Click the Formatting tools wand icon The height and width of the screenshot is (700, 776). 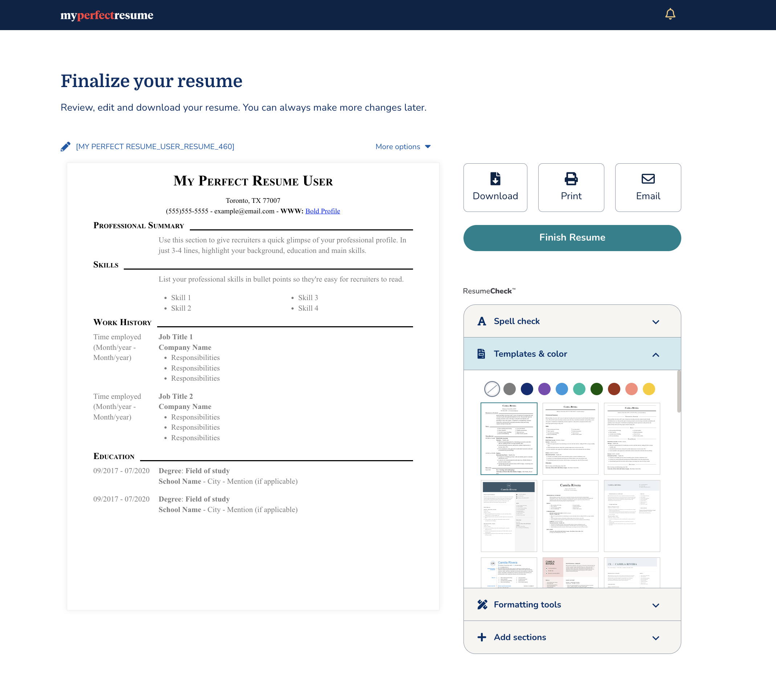tap(482, 604)
